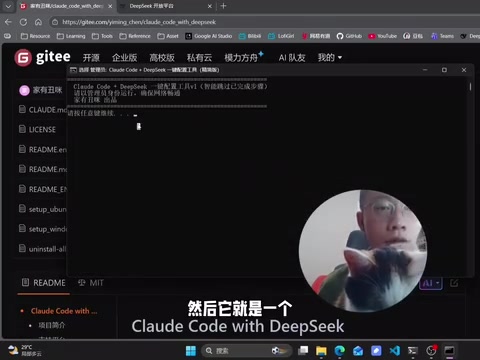Open the 私有云 menu item

[x=199, y=58]
